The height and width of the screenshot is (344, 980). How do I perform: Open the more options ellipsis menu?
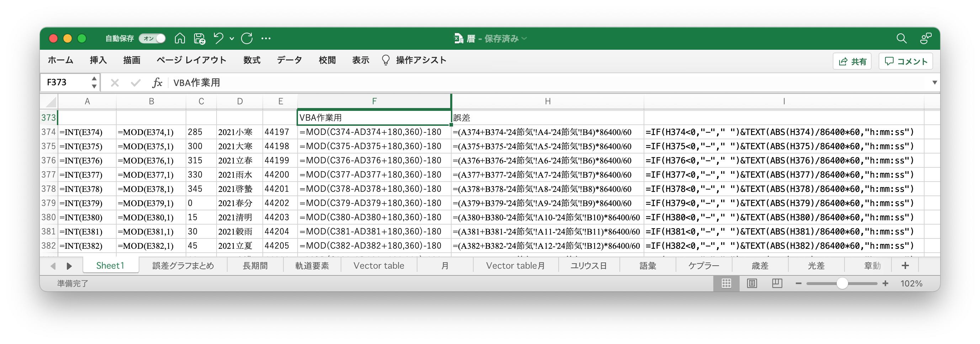tap(266, 38)
